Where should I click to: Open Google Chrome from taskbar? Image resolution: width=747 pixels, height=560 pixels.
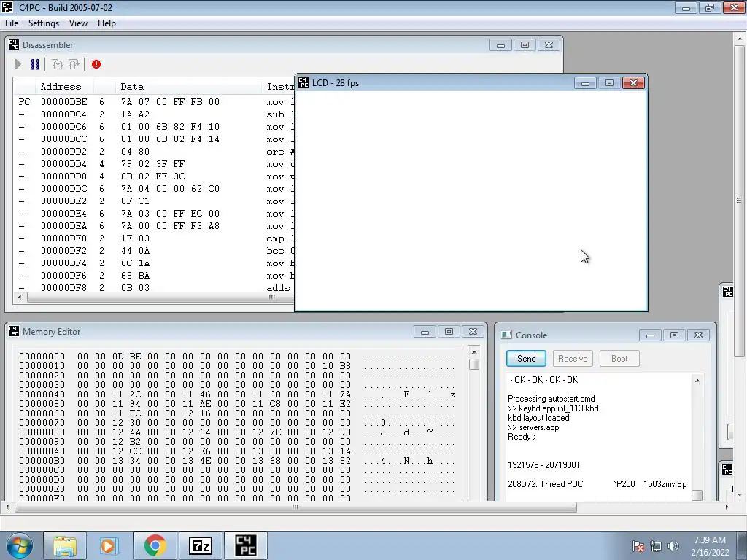tap(155, 545)
